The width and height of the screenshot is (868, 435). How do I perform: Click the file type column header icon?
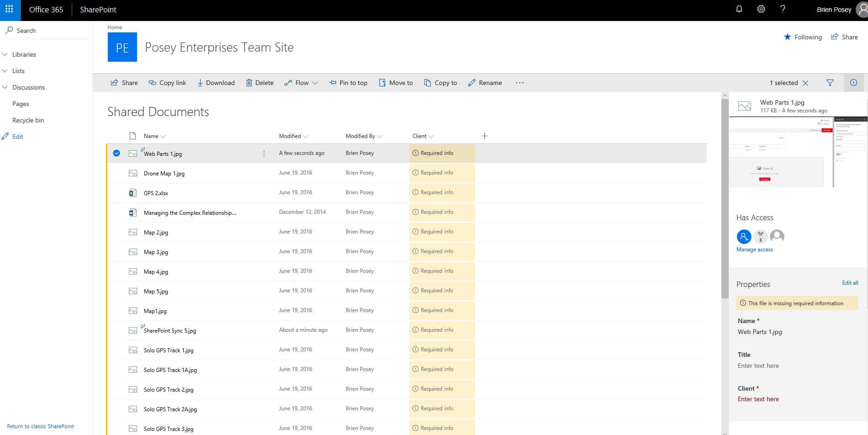(132, 136)
